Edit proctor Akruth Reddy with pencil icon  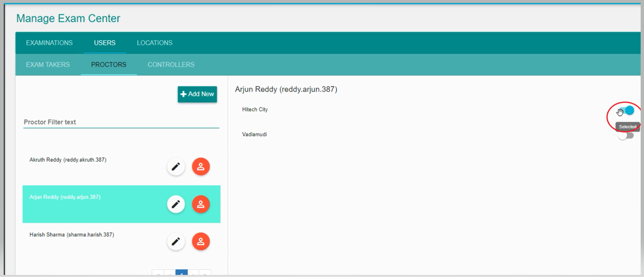point(176,167)
